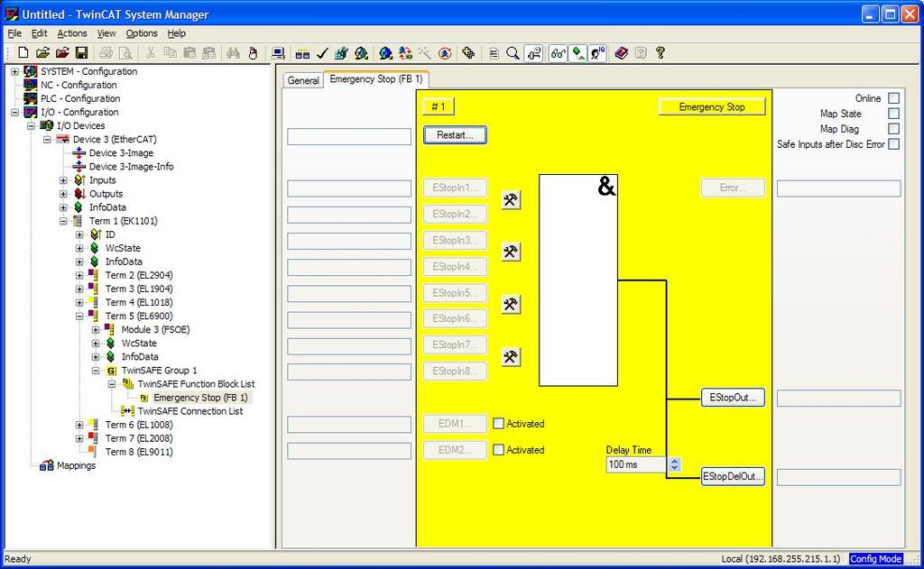Click the red Open from target folder icon
924x569 pixels.
[x=62, y=53]
